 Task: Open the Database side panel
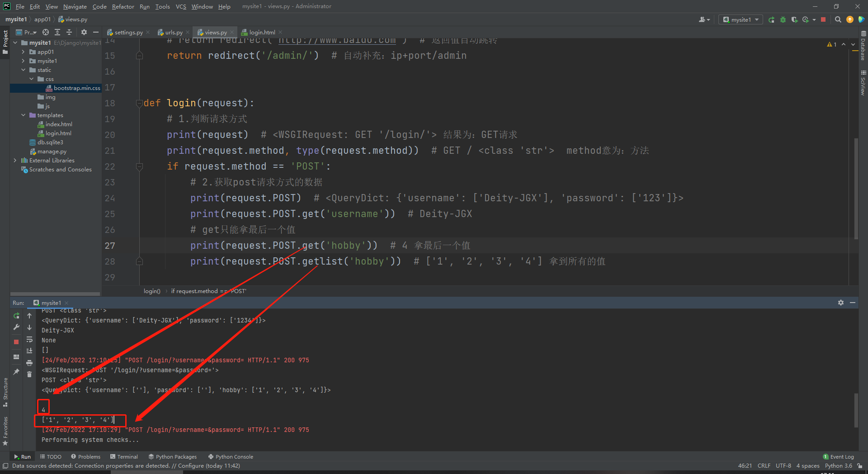863,46
